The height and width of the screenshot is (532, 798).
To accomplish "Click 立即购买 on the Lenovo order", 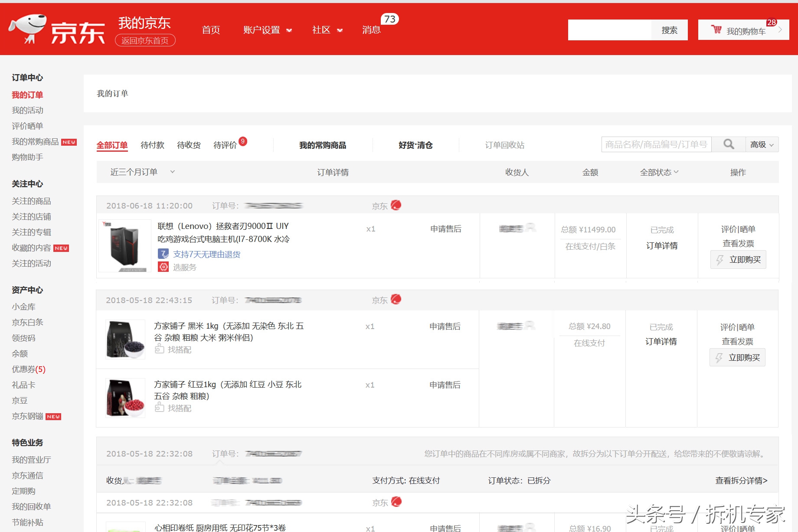I will click(738, 259).
